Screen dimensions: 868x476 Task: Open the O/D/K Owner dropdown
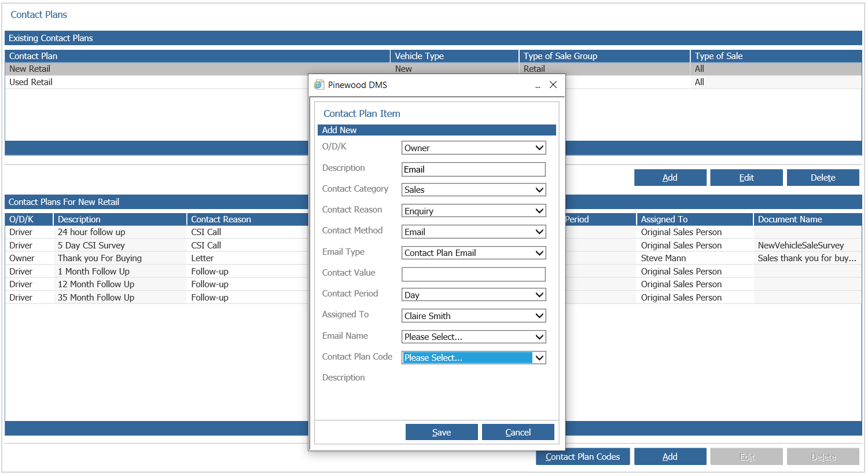(473, 148)
